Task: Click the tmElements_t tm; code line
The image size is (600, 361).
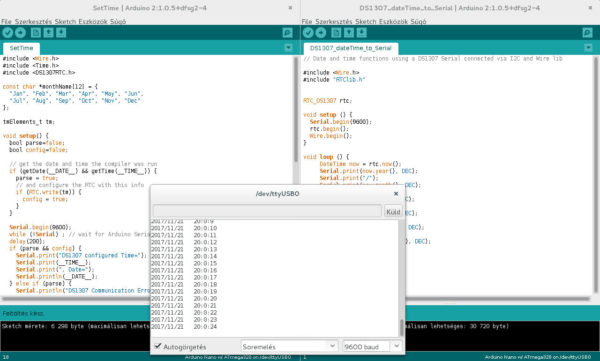Action: [x=29, y=122]
